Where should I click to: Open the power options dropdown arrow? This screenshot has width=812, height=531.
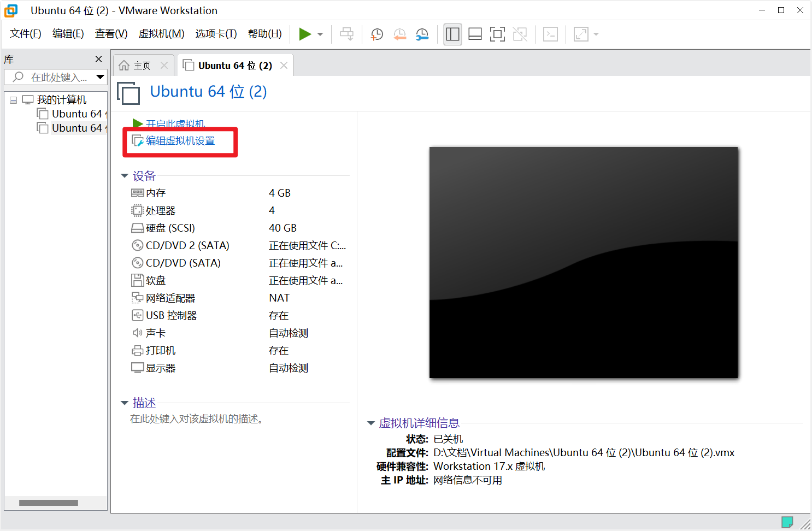(x=320, y=34)
